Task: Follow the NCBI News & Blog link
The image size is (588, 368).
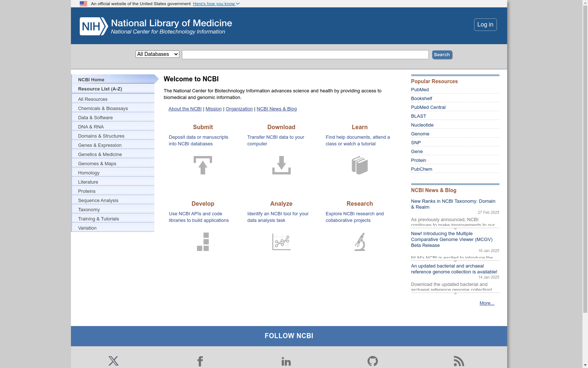Action: point(277,109)
